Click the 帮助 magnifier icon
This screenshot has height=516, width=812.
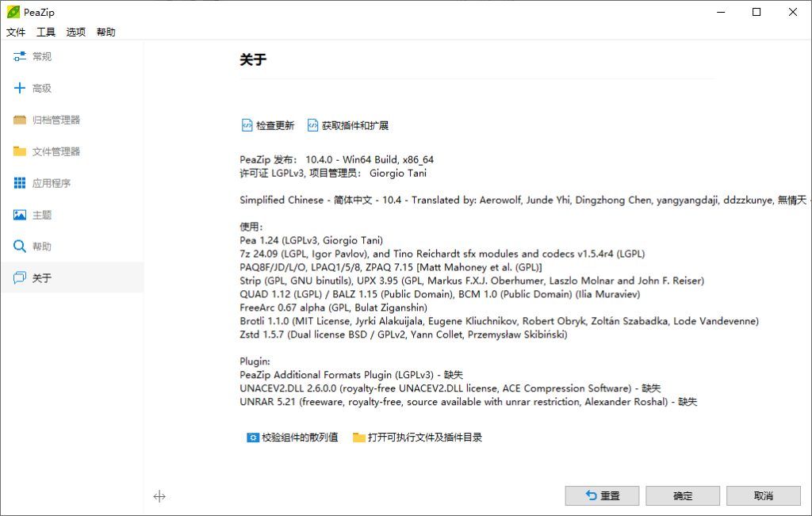coord(20,247)
